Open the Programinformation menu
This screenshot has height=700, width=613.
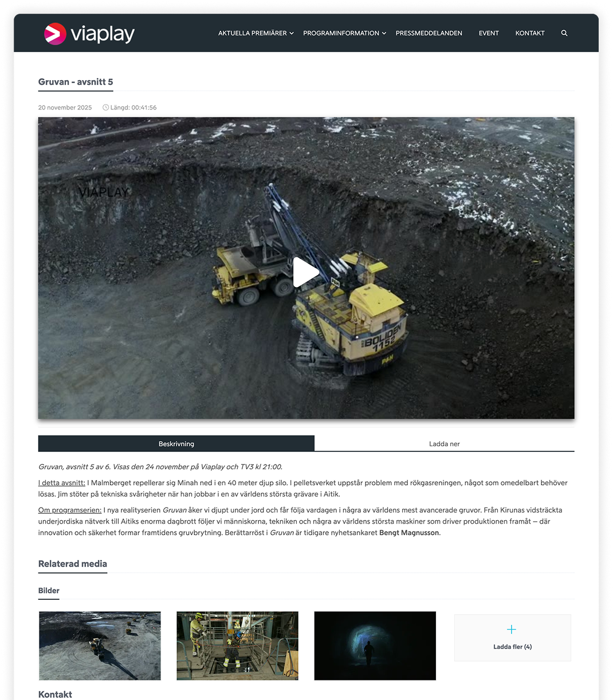(341, 33)
